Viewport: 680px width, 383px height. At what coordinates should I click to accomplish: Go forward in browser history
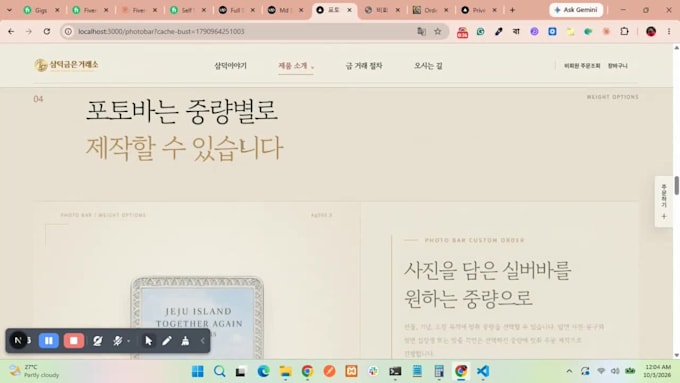29,31
